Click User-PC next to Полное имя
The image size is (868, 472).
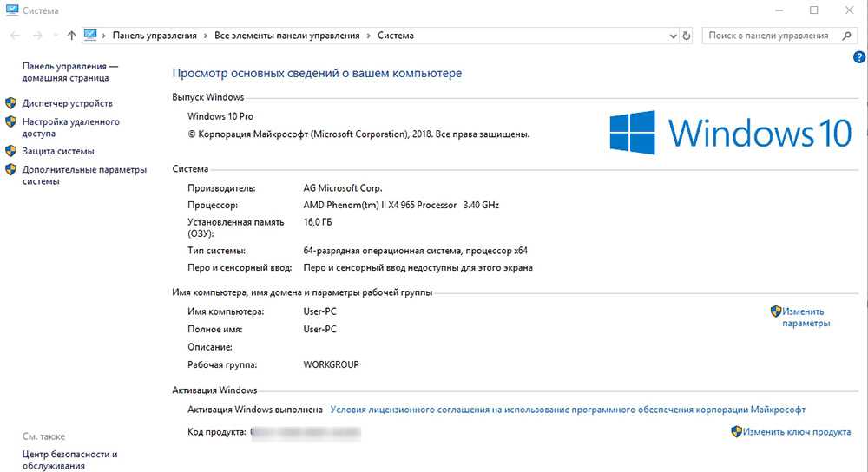(x=320, y=329)
